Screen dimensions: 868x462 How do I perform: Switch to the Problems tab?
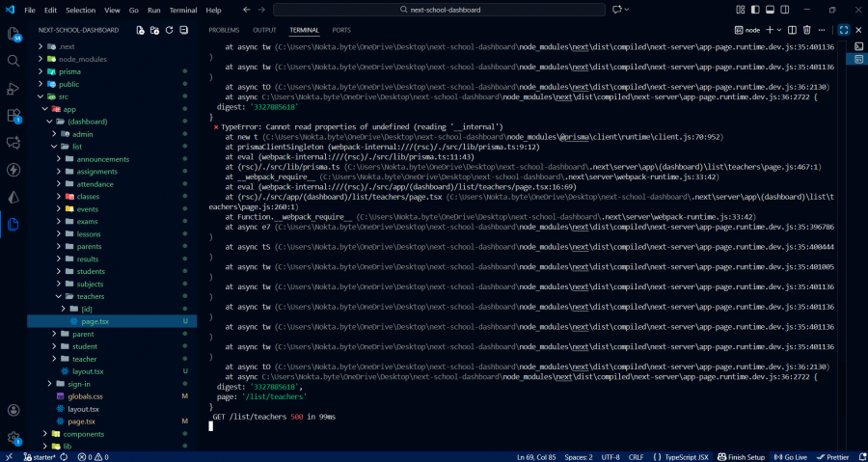[x=224, y=30]
